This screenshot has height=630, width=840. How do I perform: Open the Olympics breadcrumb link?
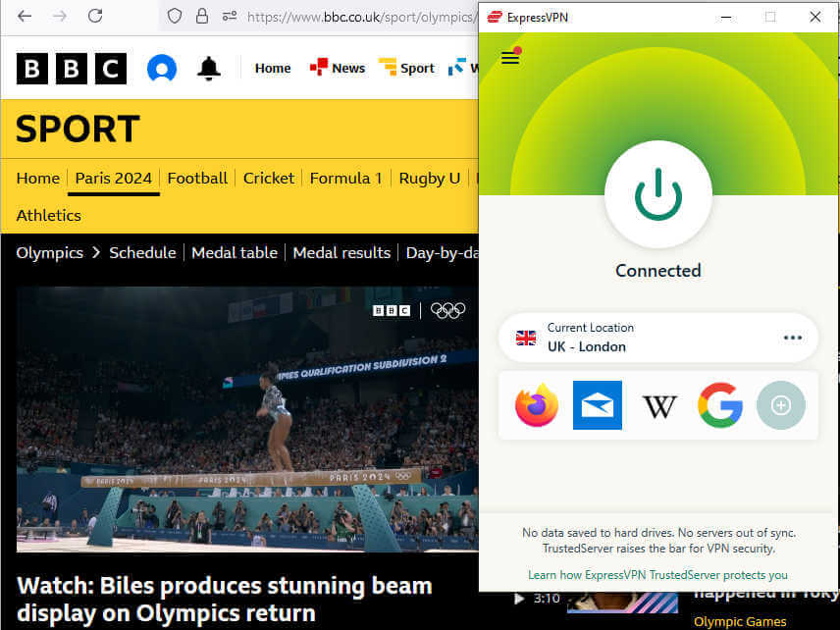pos(50,253)
